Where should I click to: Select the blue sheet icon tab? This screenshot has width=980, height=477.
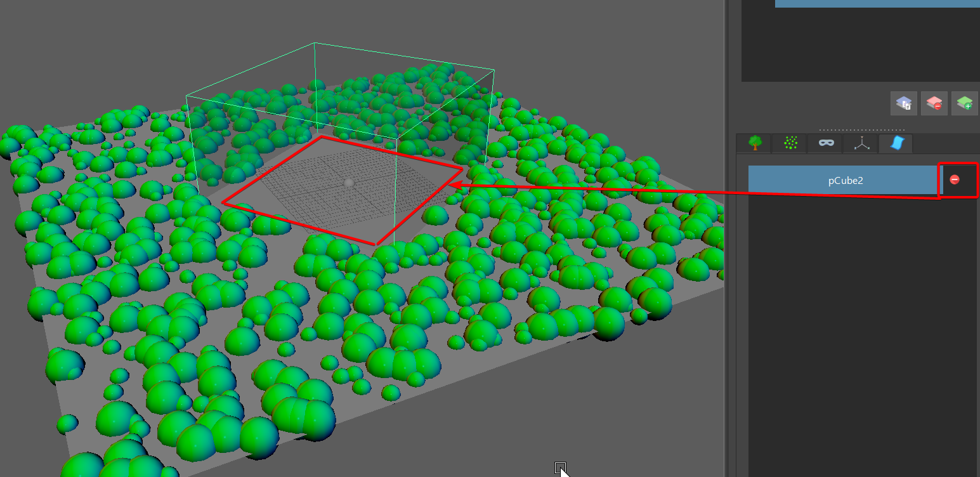pos(896,143)
